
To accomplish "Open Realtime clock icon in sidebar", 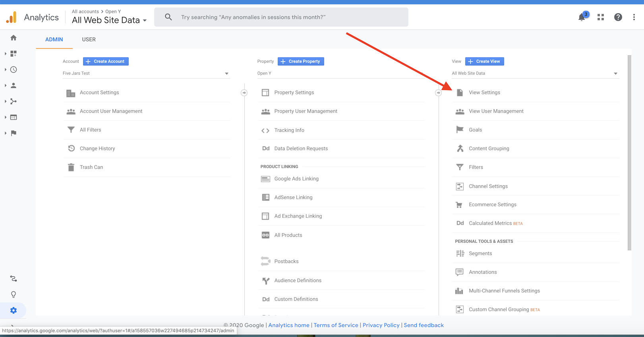I will click(x=14, y=70).
